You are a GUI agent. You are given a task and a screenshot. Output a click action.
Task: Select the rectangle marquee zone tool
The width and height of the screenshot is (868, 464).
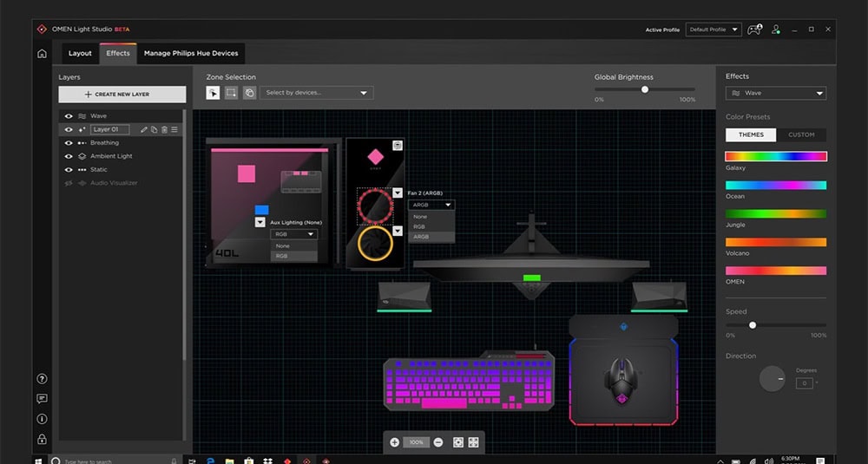click(x=232, y=93)
